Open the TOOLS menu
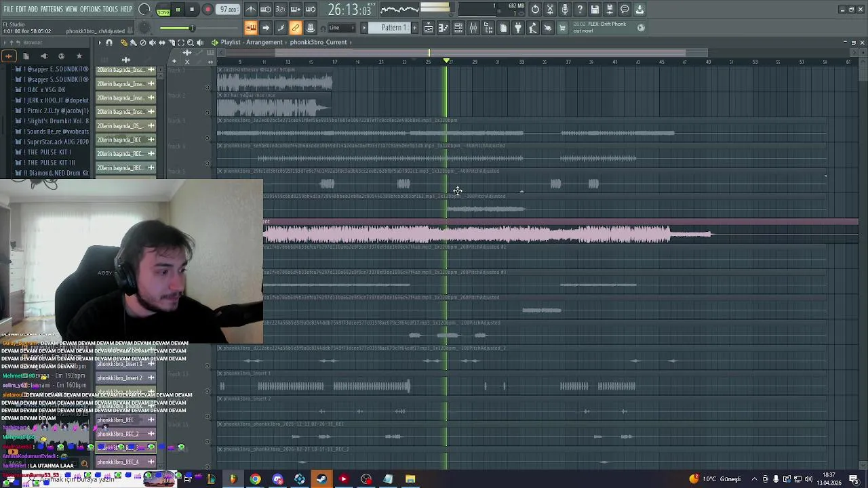 pyautogui.click(x=111, y=9)
